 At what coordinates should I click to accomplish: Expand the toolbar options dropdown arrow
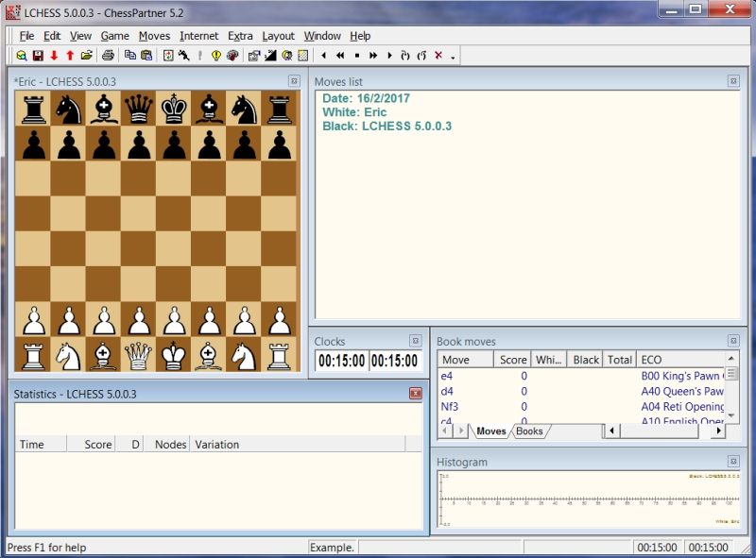453,57
